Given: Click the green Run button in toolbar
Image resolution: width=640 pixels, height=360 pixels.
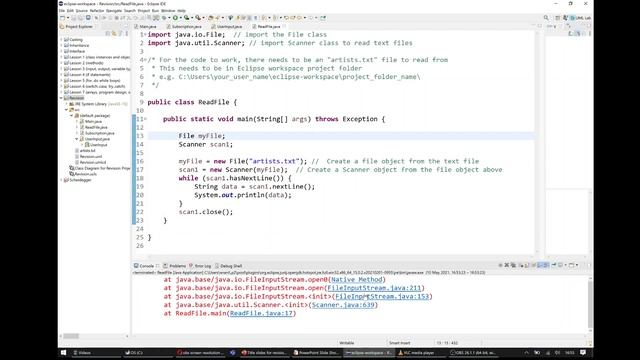Looking at the screenshot, I should pos(175,18).
